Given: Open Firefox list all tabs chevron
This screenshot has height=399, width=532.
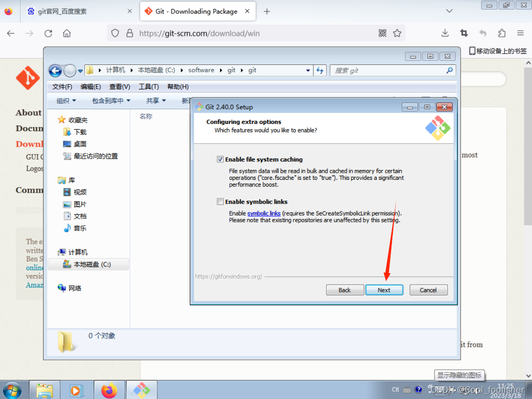Looking at the screenshot, I should point(449,11).
